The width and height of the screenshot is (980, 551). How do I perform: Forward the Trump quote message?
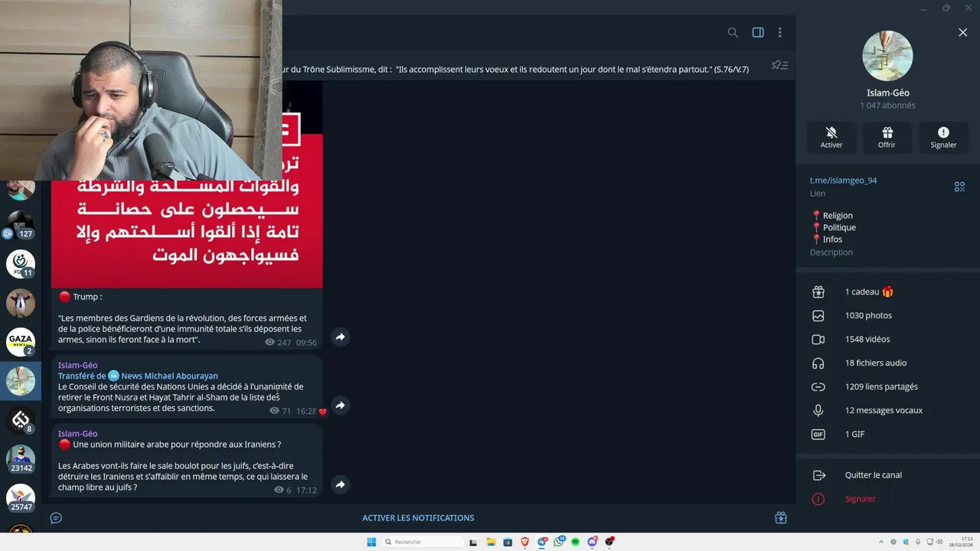340,337
